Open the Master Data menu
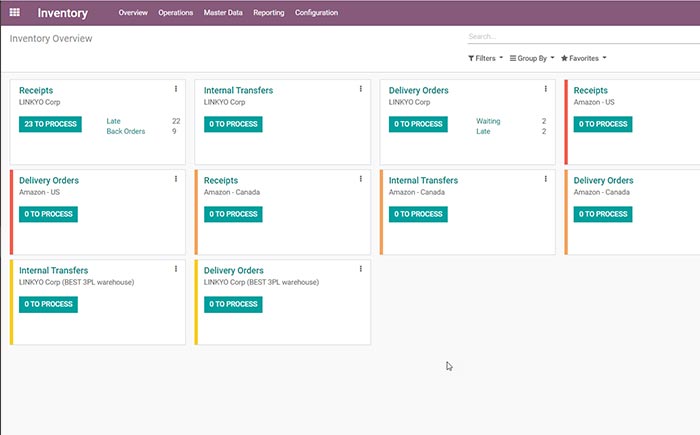The height and width of the screenshot is (435, 700). (x=225, y=13)
